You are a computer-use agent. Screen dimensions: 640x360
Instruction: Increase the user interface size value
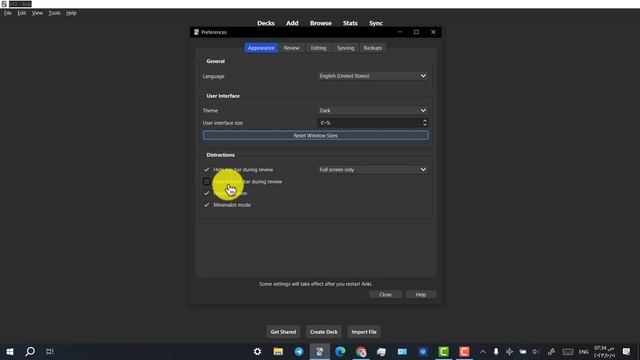click(424, 120)
